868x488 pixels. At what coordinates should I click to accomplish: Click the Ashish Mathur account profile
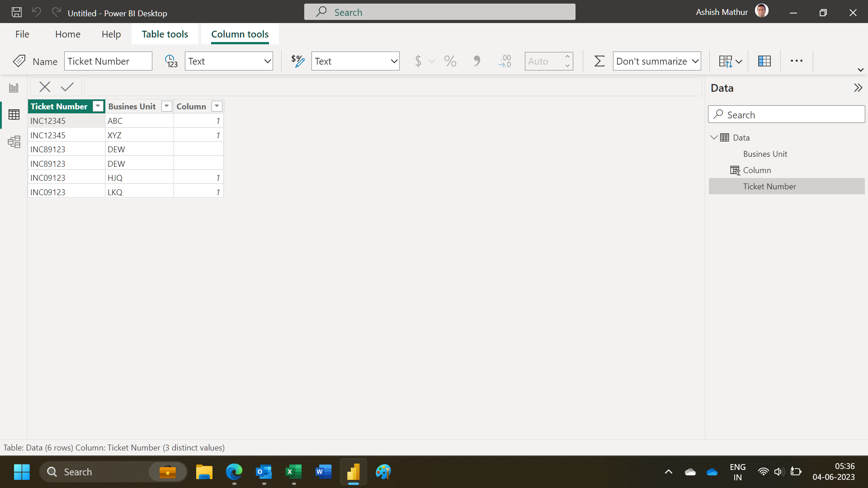[x=732, y=12]
